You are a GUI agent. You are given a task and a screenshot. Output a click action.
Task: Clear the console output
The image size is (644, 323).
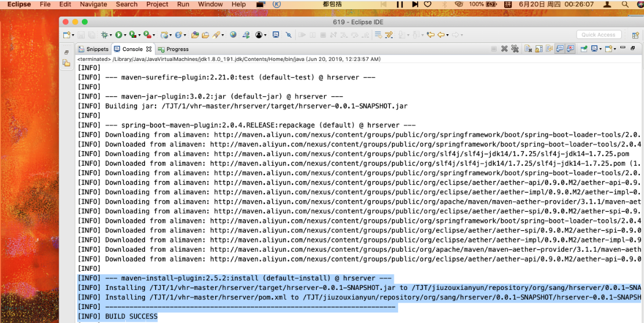(x=528, y=49)
